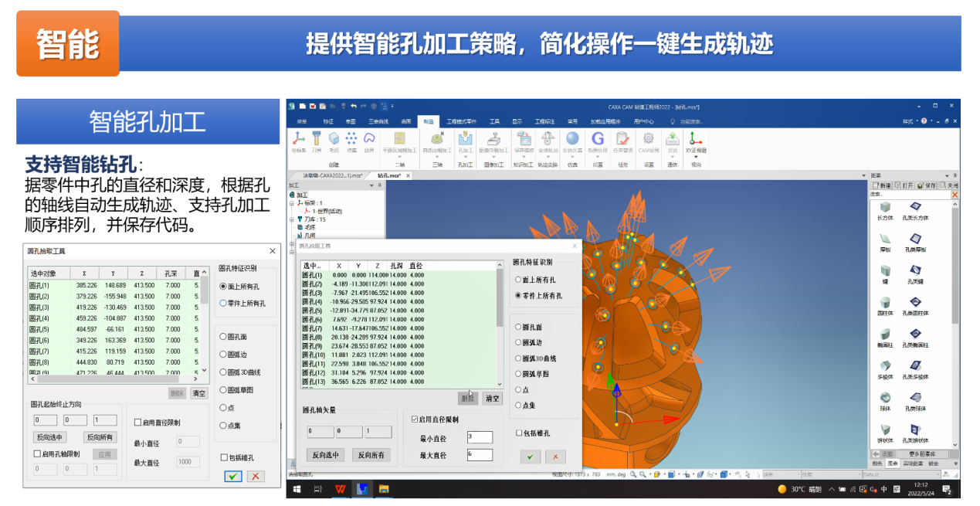The height and width of the screenshot is (506, 980).
Task: Open dropdown arrow under XY正视图 icon
Action: [697, 158]
